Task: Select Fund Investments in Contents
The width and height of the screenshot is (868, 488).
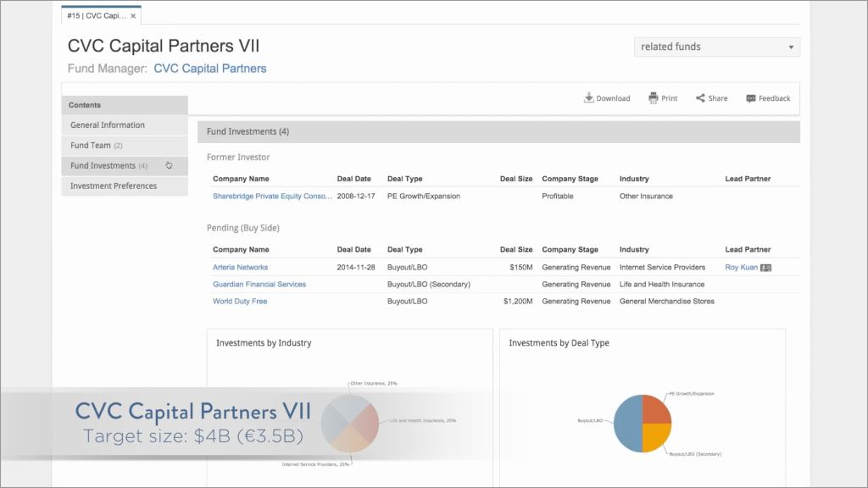Action: coord(125,165)
